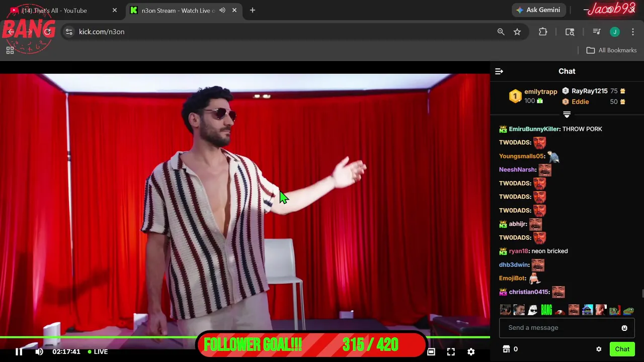Insert last Pepe frog emote
This screenshot has width=644, height=362.
tap(628, 310)
